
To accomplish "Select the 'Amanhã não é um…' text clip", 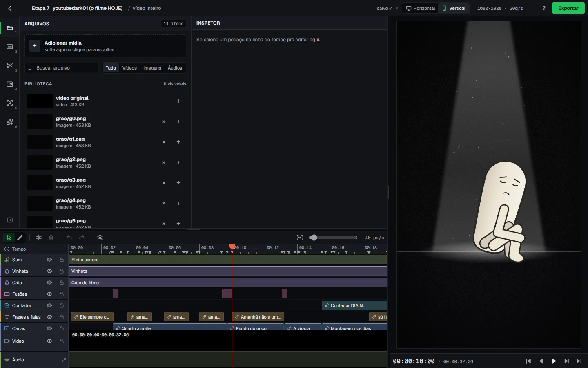I will (x=258, y=317).
